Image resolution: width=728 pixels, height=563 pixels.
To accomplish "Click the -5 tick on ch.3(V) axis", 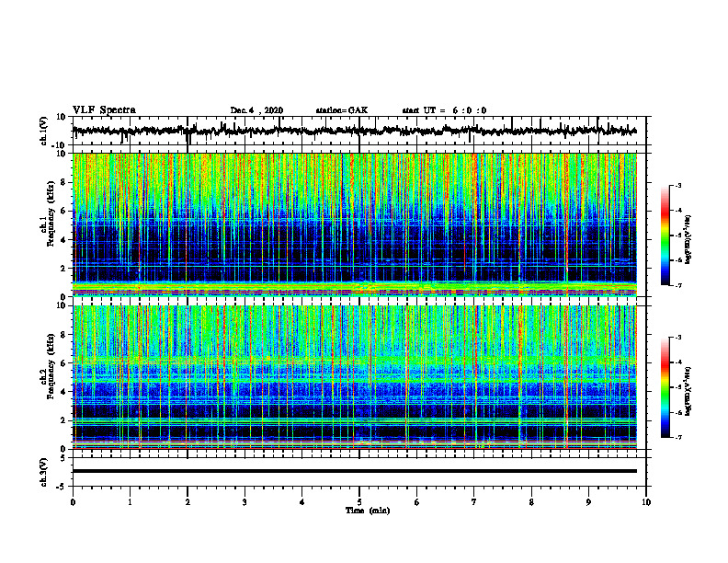I will (x=63, y=487).
